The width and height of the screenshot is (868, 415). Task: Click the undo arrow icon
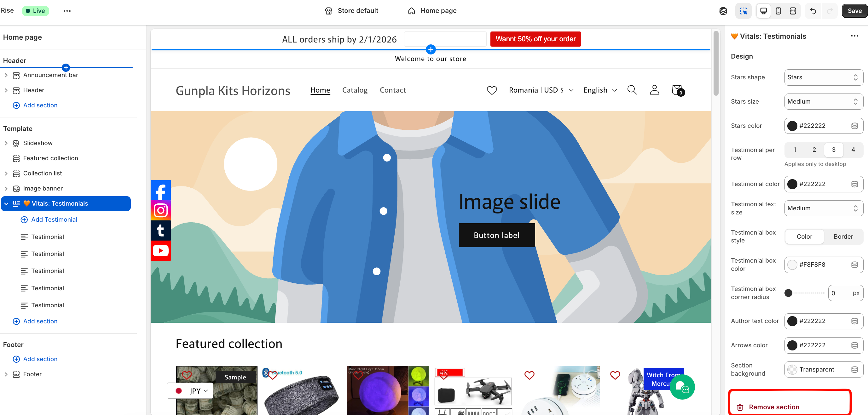point(813,11)
